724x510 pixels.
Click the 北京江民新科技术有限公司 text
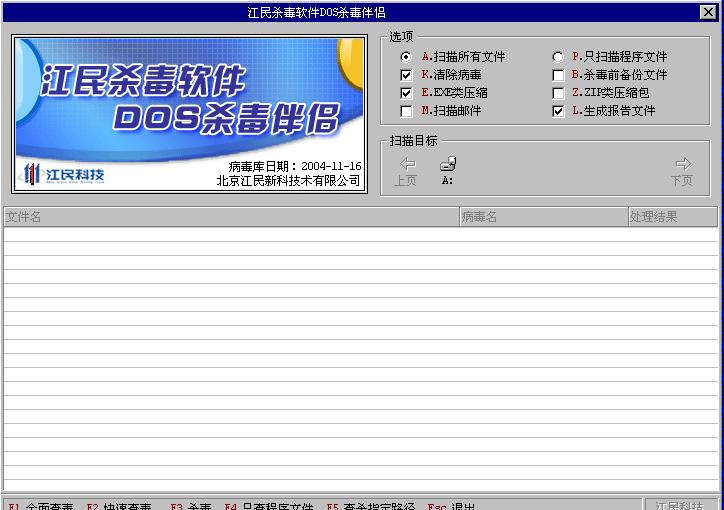[x=288, y=180]
